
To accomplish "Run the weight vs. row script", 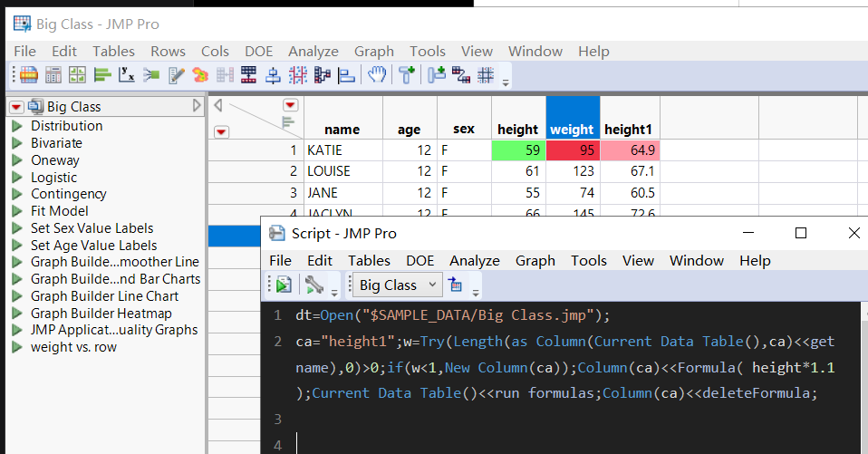I will 17,347.
